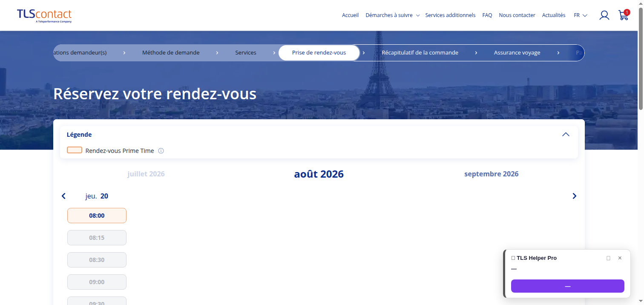Viewport: 644px width, 305px height.
Task: Click the TLScontact logo
Action: 44,15
